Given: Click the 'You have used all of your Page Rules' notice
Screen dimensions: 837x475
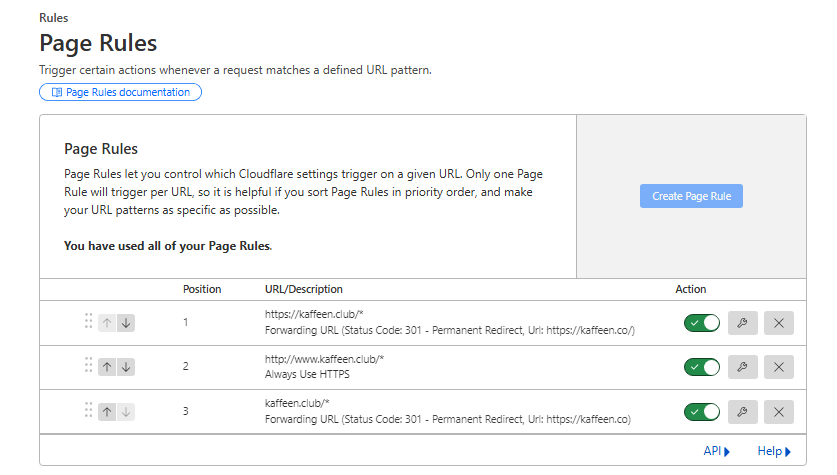Looking at the screenshot, I should [x=168, y=246].
